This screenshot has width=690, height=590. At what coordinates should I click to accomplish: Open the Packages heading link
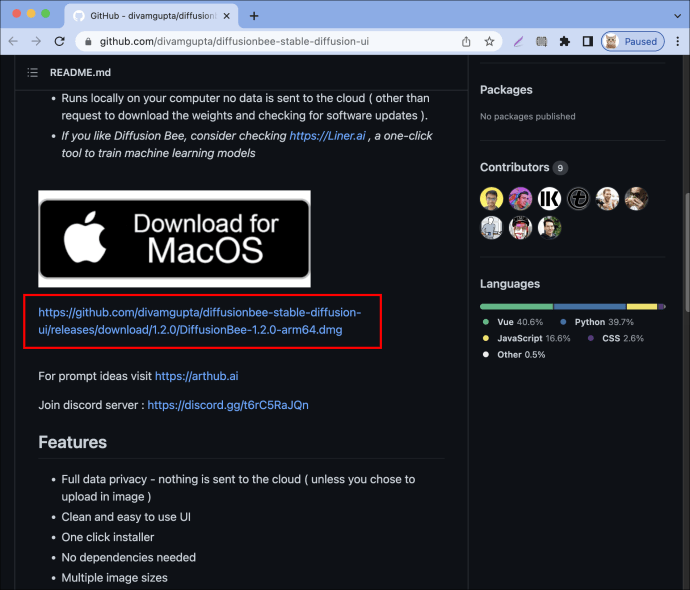tap(506, 90)
